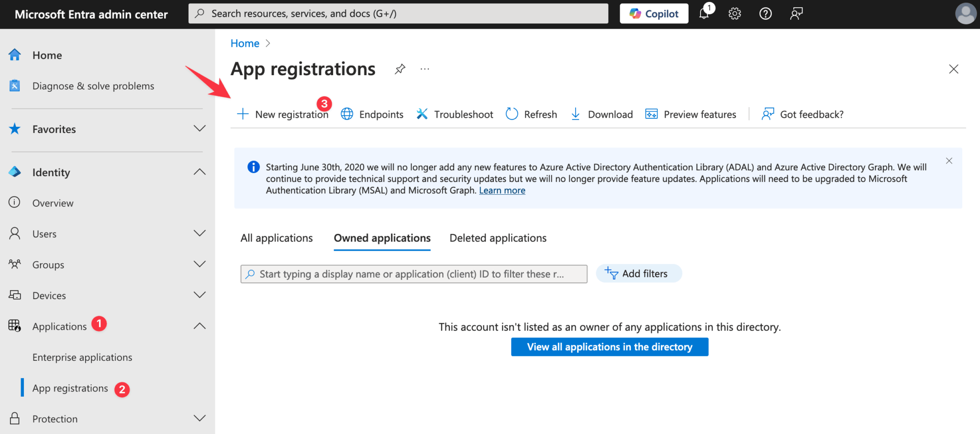Select App registrations in sidebar
Viewport: 980px width, 434px height.
point(70,388)
